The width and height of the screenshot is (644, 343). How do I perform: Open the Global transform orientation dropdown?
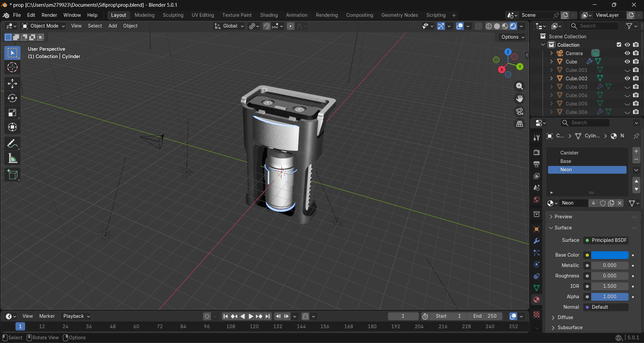(229, 26)
